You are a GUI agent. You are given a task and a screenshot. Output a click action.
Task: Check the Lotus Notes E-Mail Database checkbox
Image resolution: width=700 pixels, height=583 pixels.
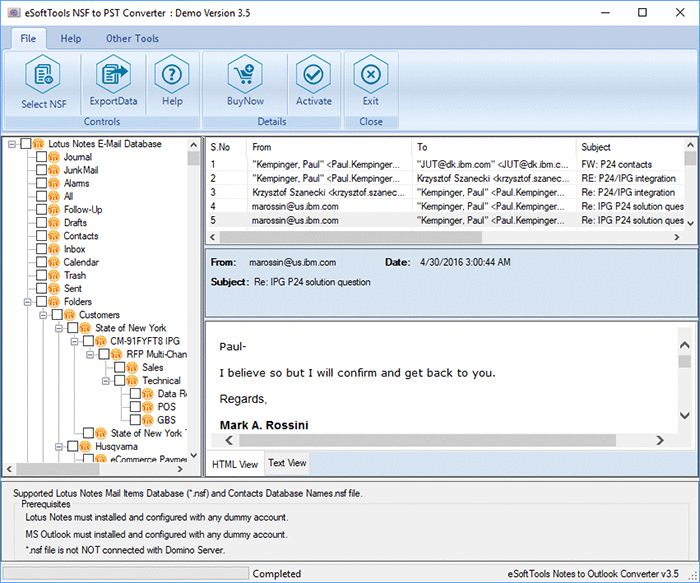coord(26,144)
